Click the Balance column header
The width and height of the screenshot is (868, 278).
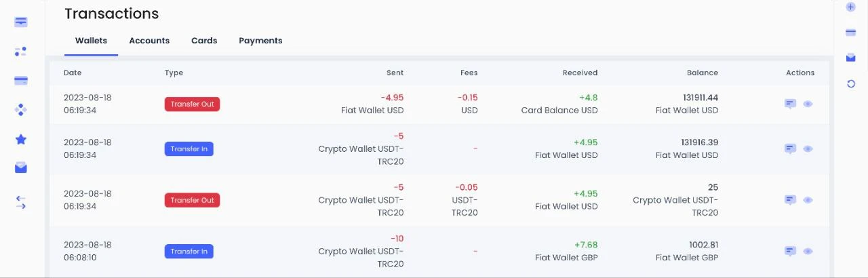(703, 73)
